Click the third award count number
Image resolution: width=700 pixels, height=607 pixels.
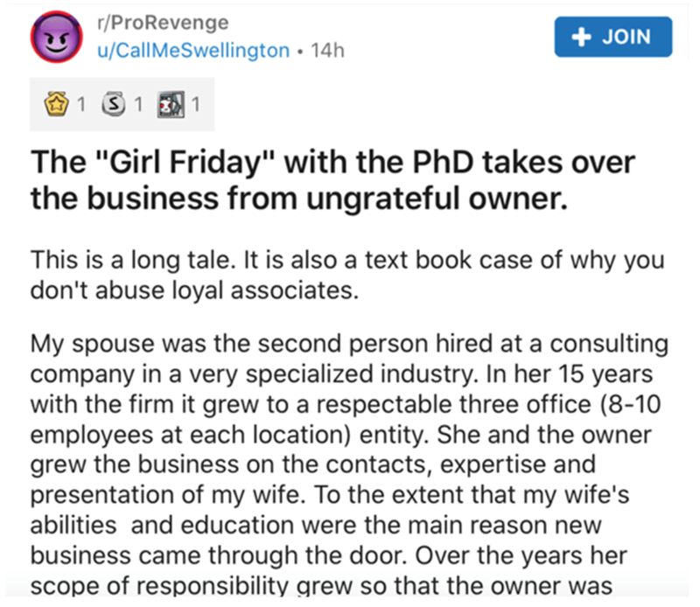195,108
